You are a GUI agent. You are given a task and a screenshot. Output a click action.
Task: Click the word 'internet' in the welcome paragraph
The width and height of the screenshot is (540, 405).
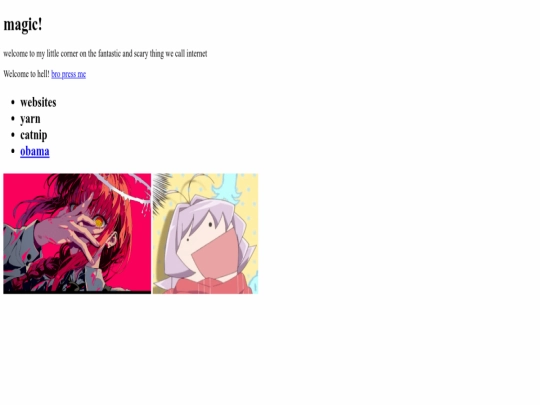[197, 54]
